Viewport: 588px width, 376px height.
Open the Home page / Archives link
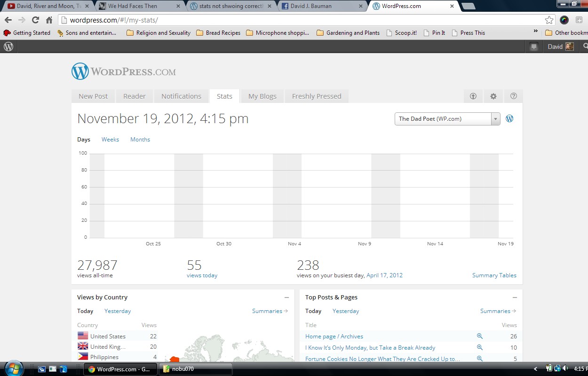coord(334,337)
